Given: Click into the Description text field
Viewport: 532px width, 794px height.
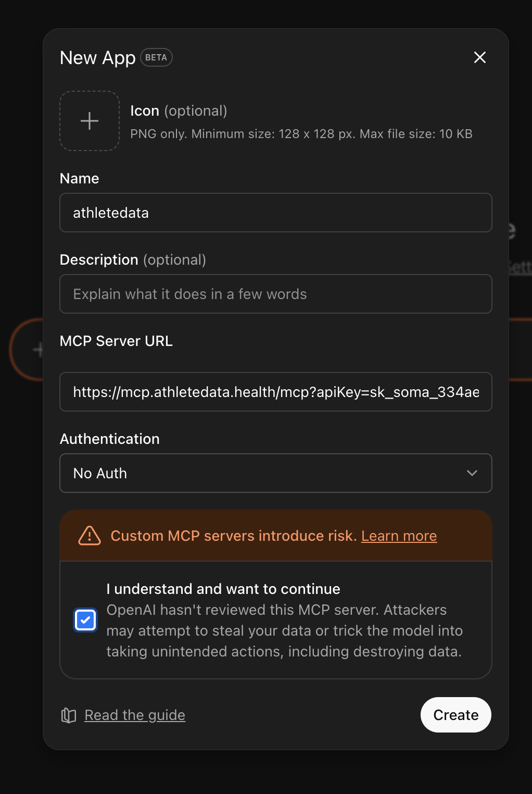Looking at the screenshot, I should [x=275, y=294].
